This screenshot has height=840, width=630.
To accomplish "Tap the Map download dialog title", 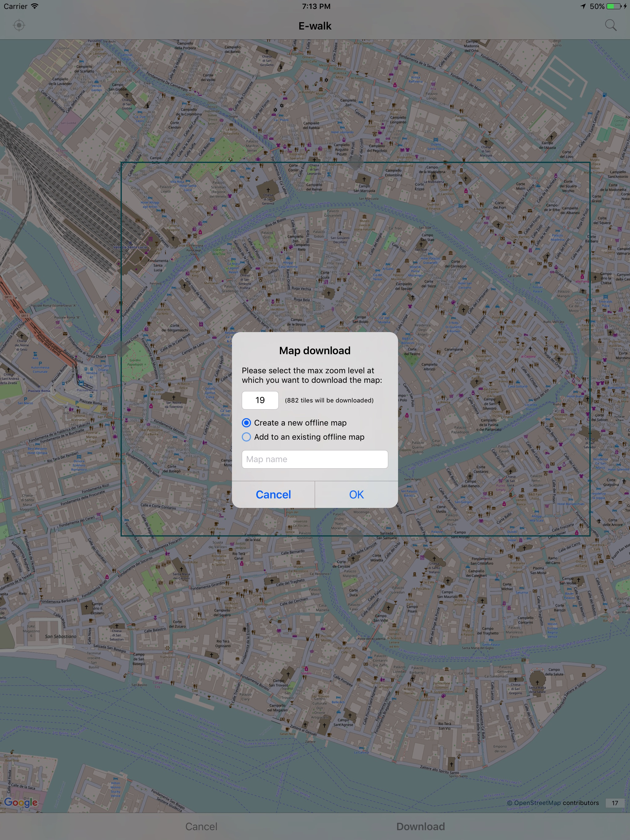I will (315, 351).
